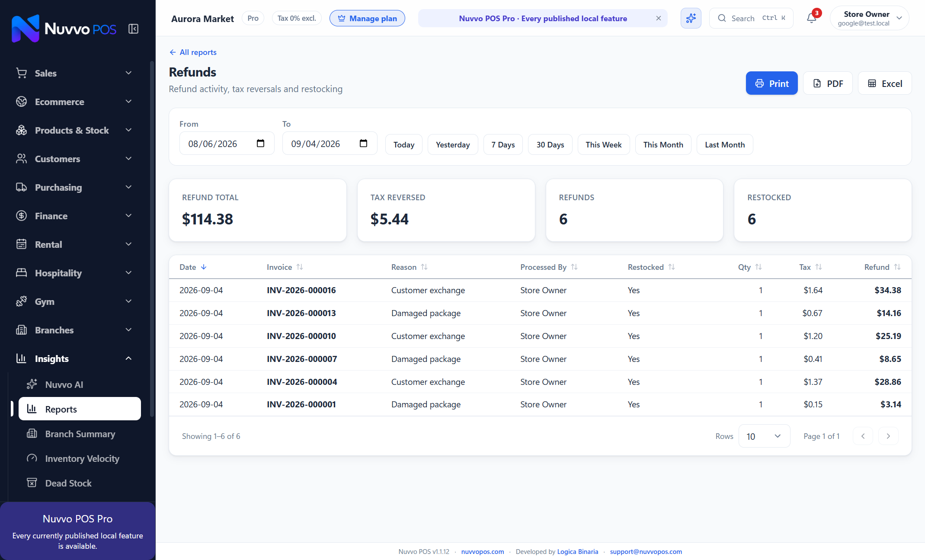
Task: Sort table by Refund column
Action: pyautogui.click(x=897, y=267)
